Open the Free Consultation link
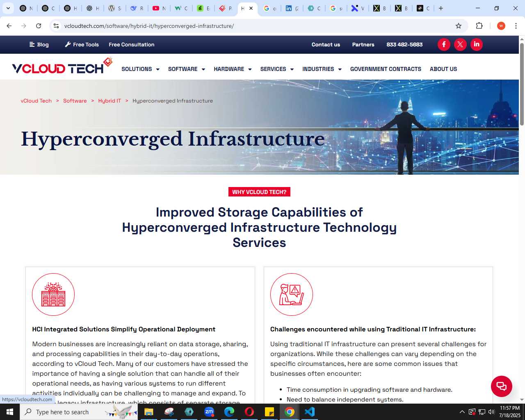Viewport: 525px width, 420px height. (132, 44)
